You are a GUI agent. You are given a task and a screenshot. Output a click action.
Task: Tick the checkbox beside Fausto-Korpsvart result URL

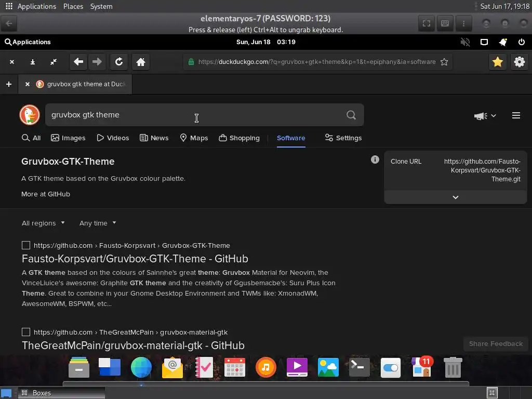point(26,245)
